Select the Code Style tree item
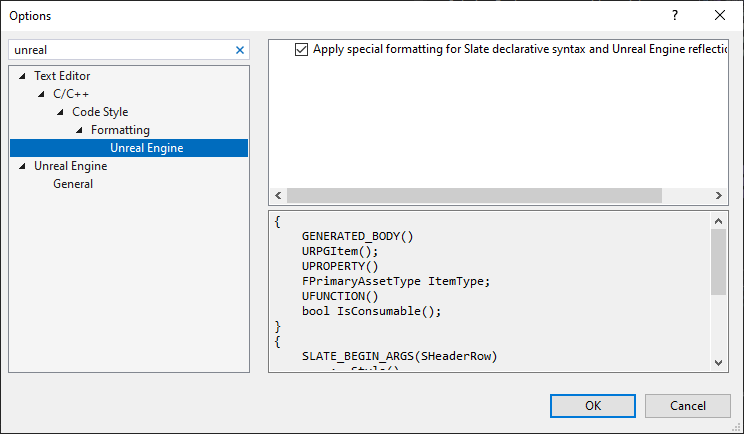 click(x=100, y=112)
